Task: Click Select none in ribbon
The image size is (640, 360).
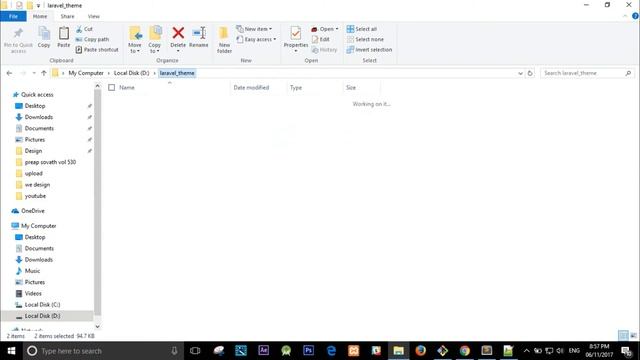Action: coord(365,39)
